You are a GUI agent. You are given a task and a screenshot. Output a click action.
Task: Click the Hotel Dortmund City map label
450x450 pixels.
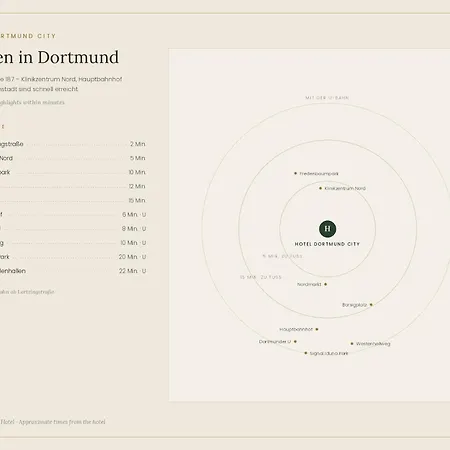coord(327,244)
